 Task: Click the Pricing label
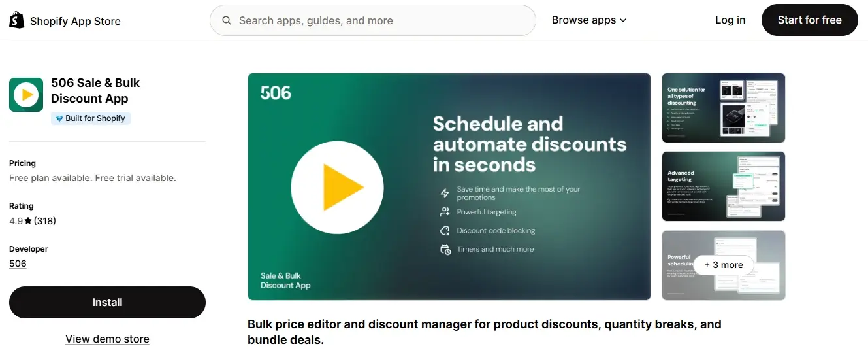pos(22,163)
